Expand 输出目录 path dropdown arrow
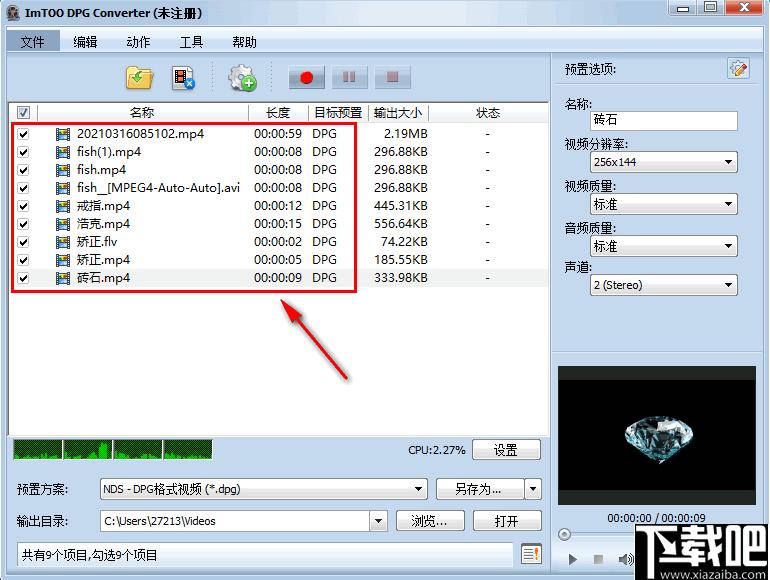The width and height of the screenshot is (770, 580). click(x=378, y=521)
